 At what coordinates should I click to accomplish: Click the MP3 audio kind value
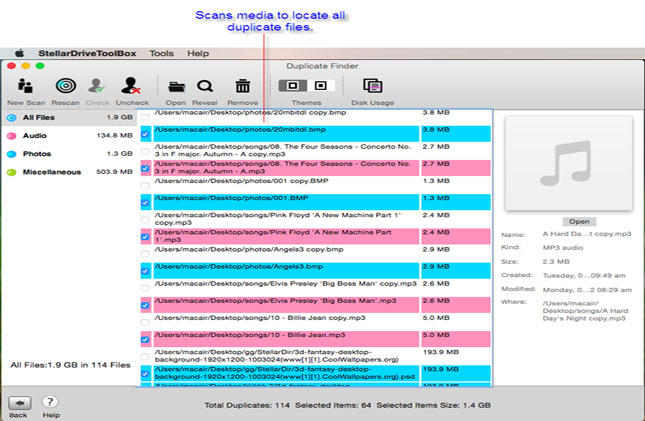pyautogui.click(x=563, y=248)
